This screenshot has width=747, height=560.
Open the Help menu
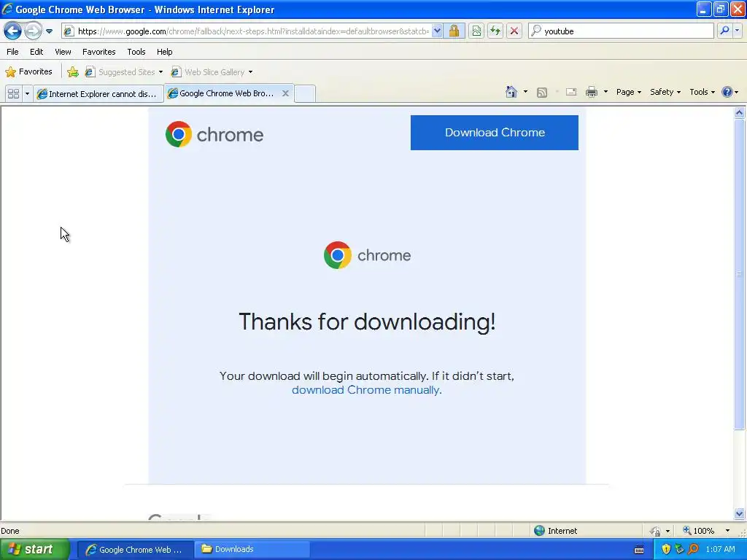point(164,52)
